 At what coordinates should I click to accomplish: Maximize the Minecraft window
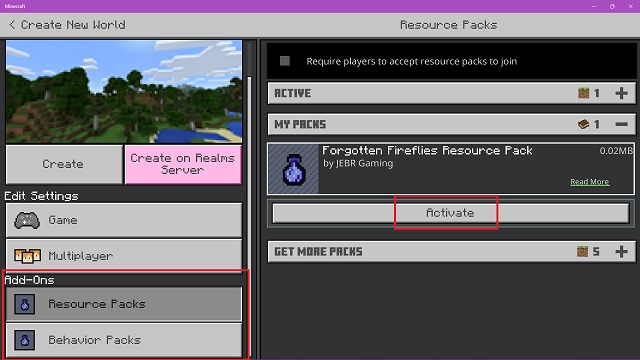(612, 6)
